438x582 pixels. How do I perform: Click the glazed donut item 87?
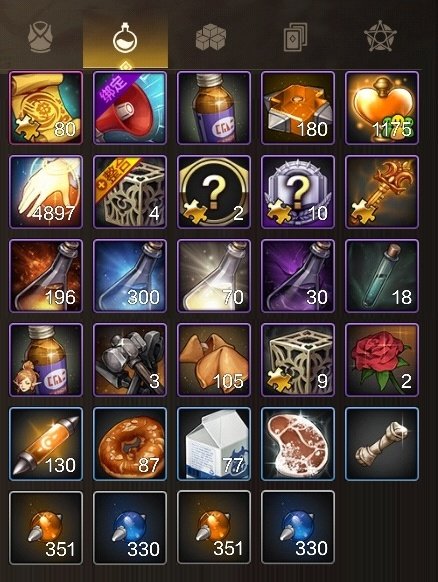click(x=130, y=444)
